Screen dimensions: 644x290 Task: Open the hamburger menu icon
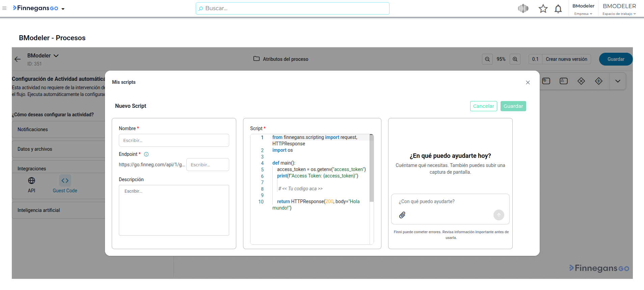pyautogui.click(x=4, y=8)
